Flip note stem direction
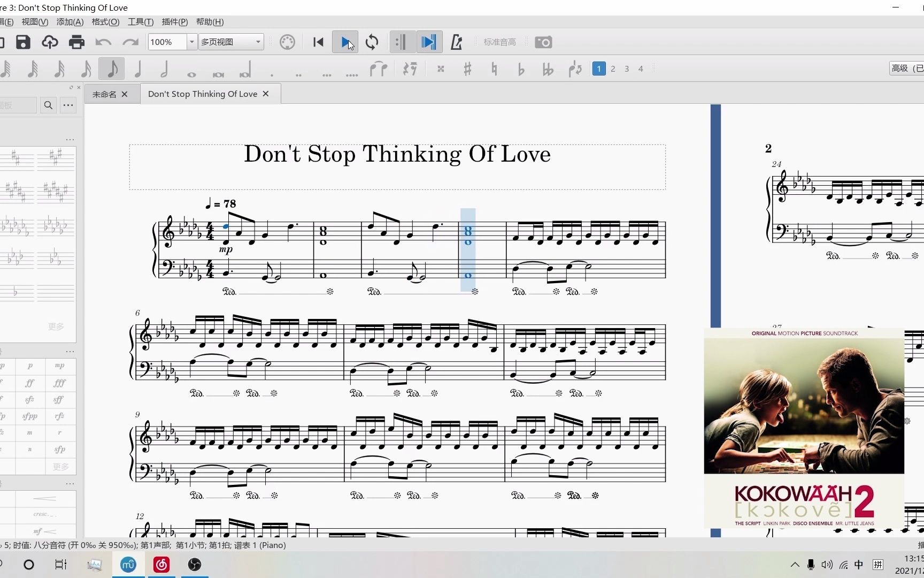The height and width of the screenshot is (578, 924). click(x=575, y=69)
